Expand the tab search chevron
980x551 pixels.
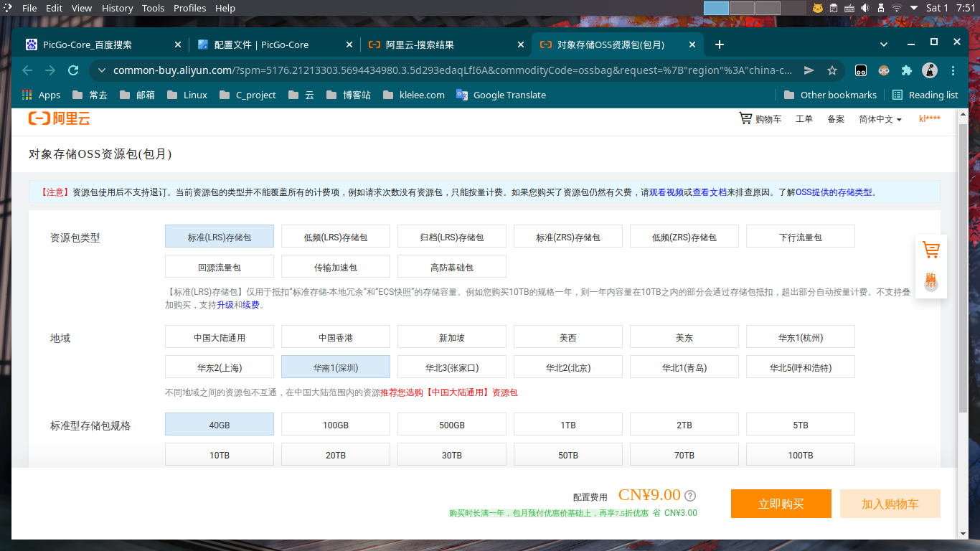tap(883, 44)
